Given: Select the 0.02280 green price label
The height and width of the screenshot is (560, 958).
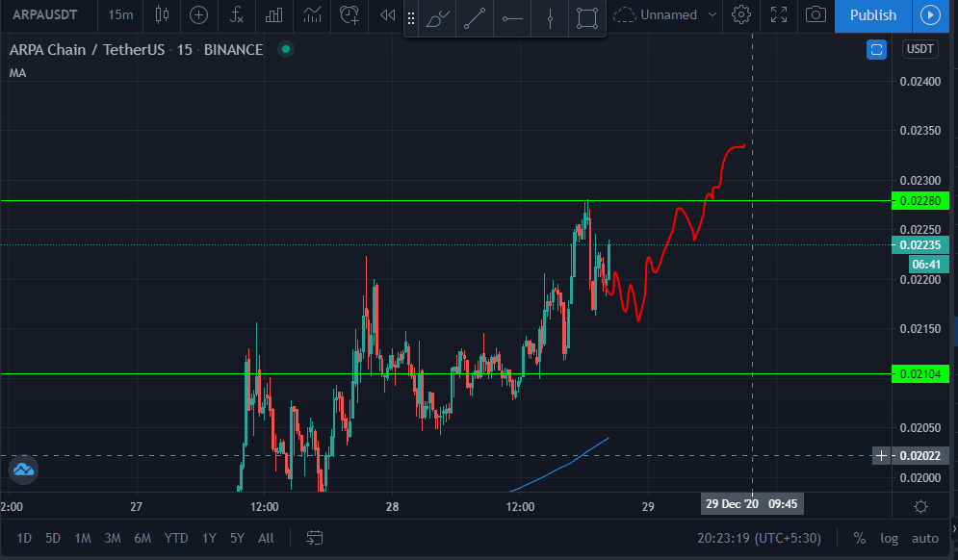Looking at the screenshot, I should pos(920,200).
